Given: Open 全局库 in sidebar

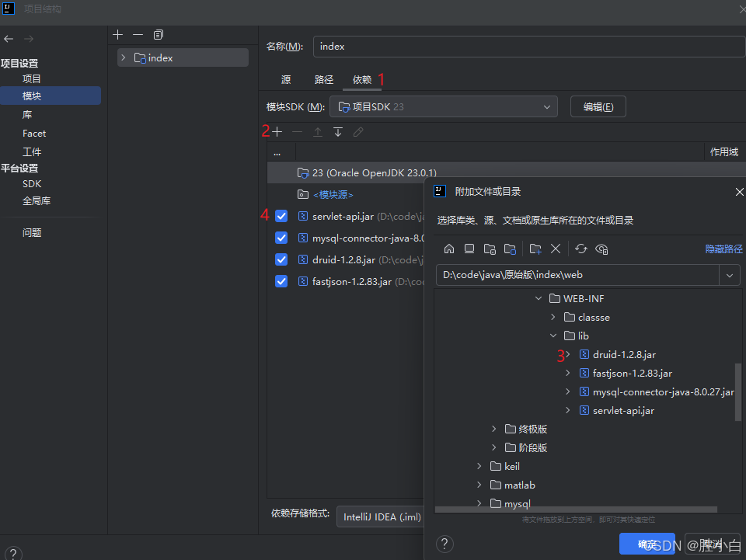Looking at the screenshot, I should pos(37,201).
